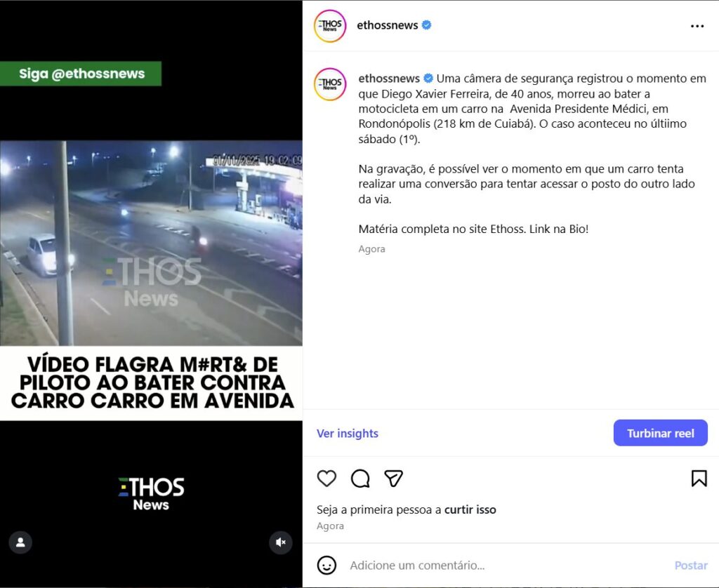This screenshot has width=719, height=588.
Task: Save the post with the bookmark icon
Action: [x=699, y=479]
